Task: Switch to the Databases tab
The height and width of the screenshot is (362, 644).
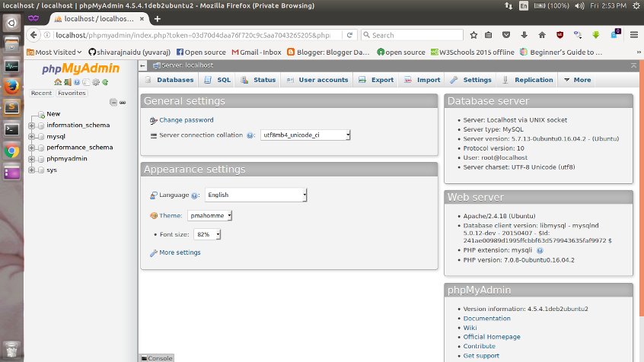Action: point(169,80)
